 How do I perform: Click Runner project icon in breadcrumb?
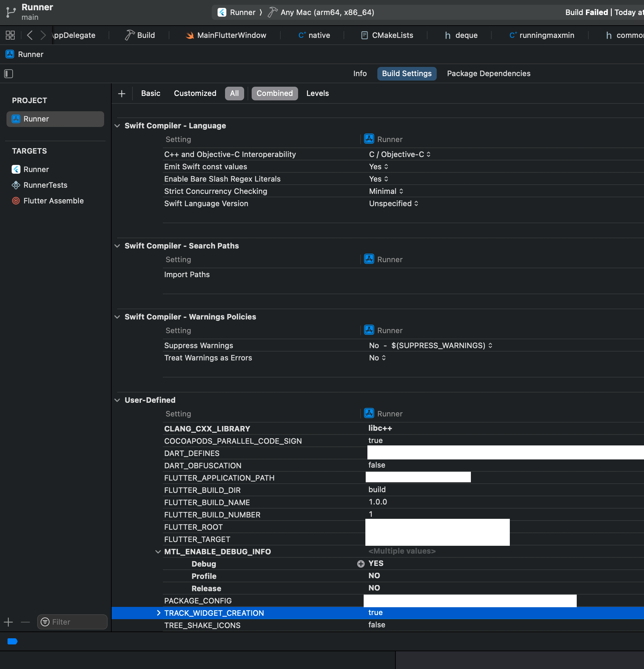10,54
